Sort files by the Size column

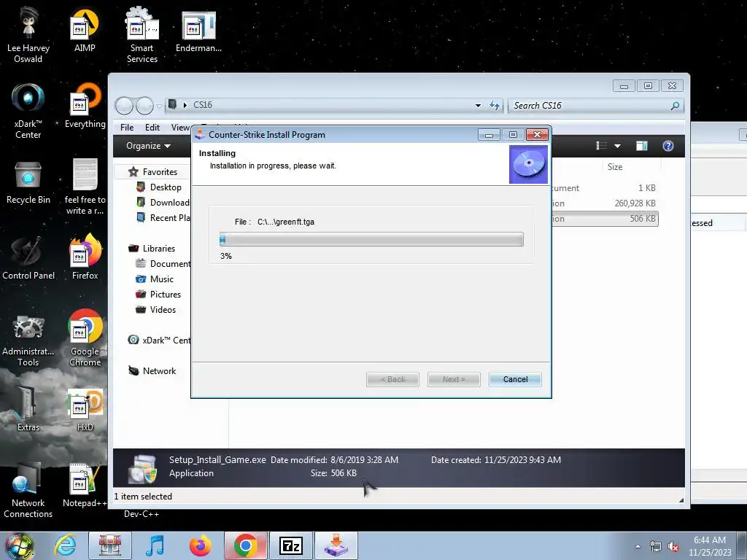click(x=614, y=167)
